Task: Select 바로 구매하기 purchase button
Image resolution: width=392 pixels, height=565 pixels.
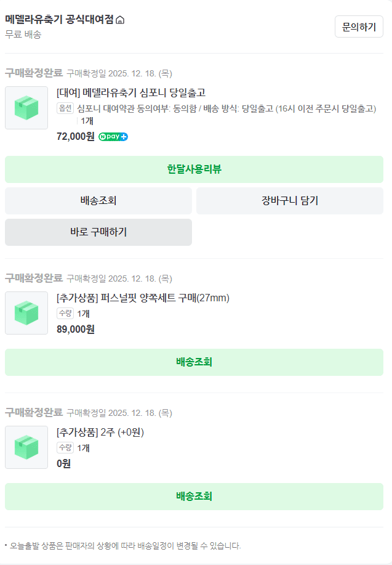Action: (98, 232)
